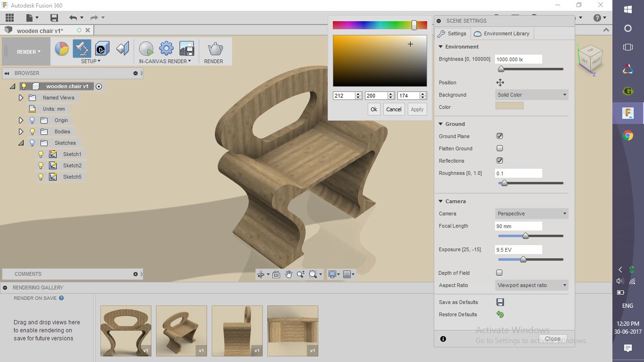The width and height of the screenshot is (644, 362).
Task: Click the Look At tool icon
Action: pos(276,274)
